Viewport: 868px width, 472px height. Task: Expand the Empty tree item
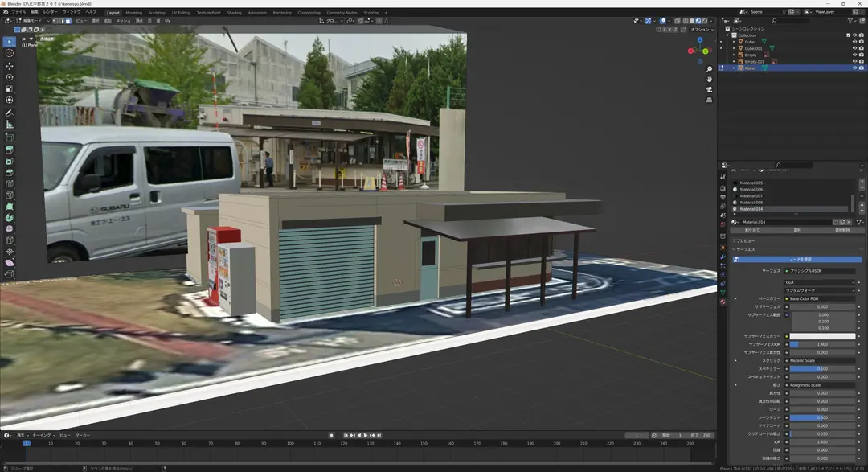(x=735, y=55)
